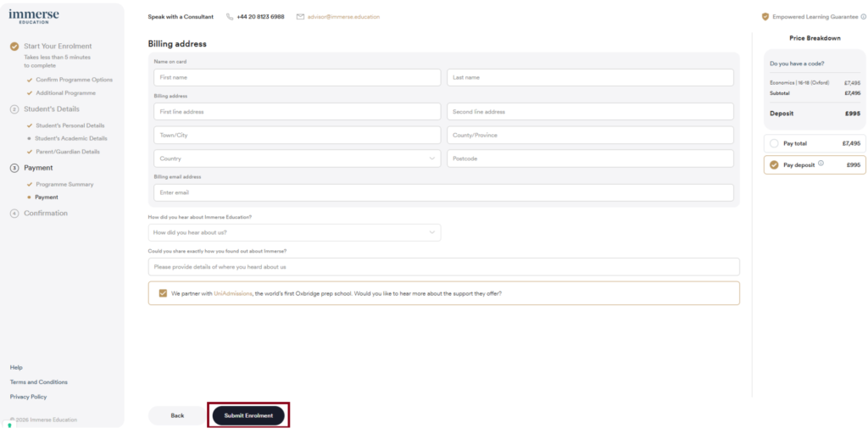Focus the Town/City field
Viewport: 868px width, 434px height.
pos(298,135)
